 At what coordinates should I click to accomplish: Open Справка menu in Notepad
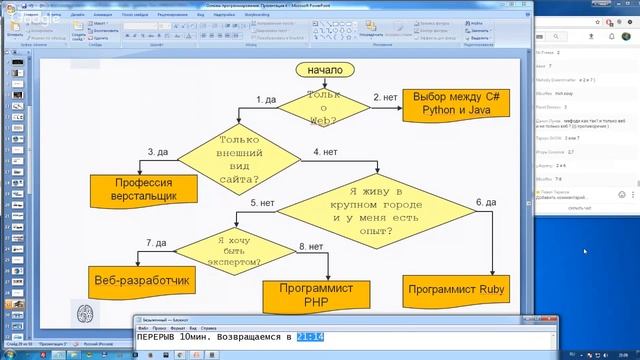[208, 328]
